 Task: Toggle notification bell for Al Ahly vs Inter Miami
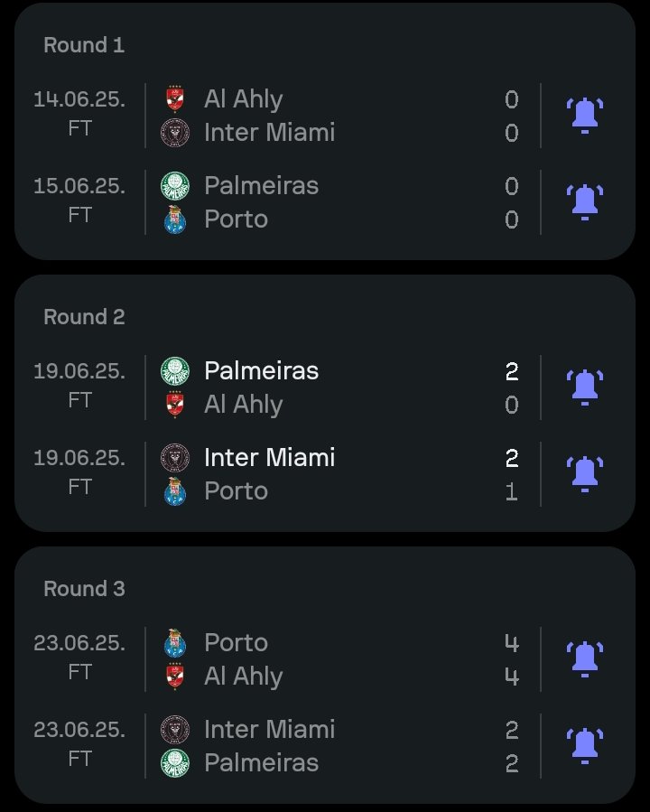coord(585,116)
